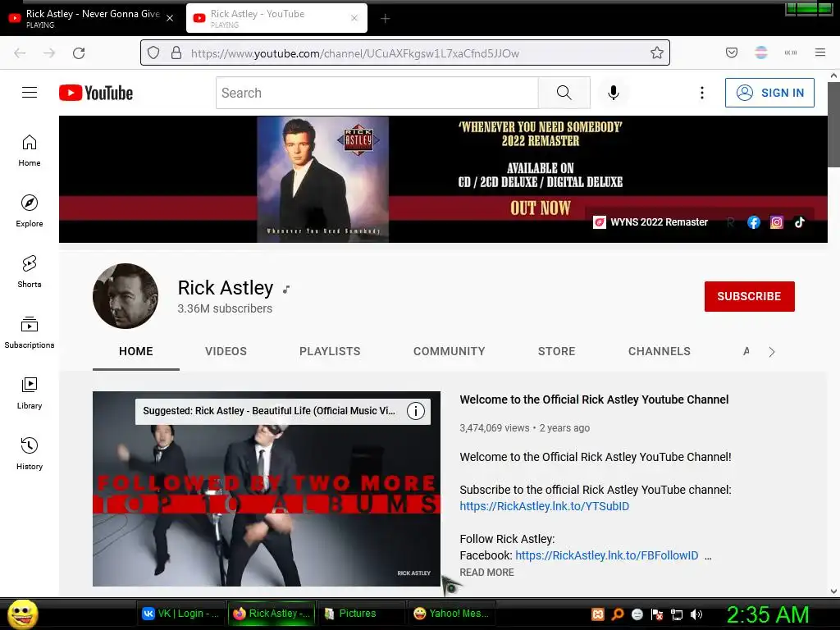Click the search magnifier button
840x630 pixels.
point(564,93)
